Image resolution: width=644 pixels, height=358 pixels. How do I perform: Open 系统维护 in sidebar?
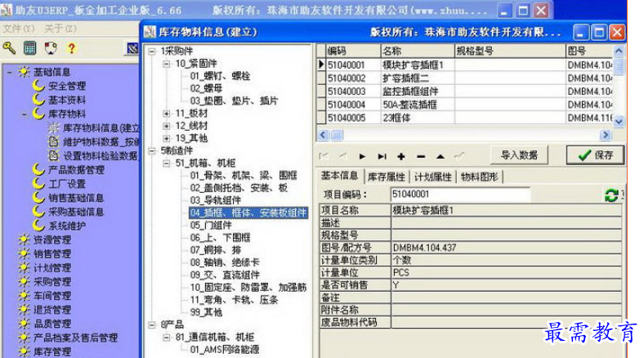(67, 226)
